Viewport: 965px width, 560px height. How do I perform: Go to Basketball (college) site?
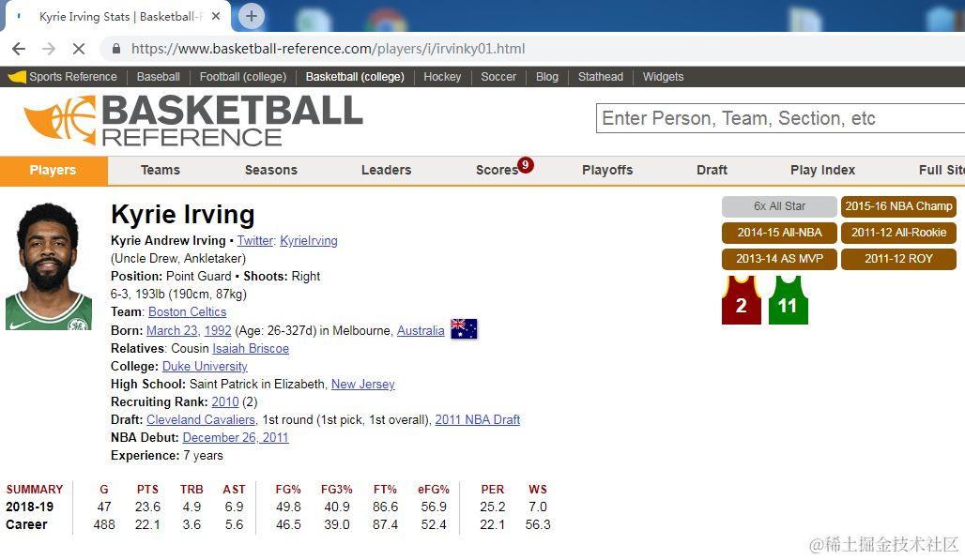click(355, 77)
